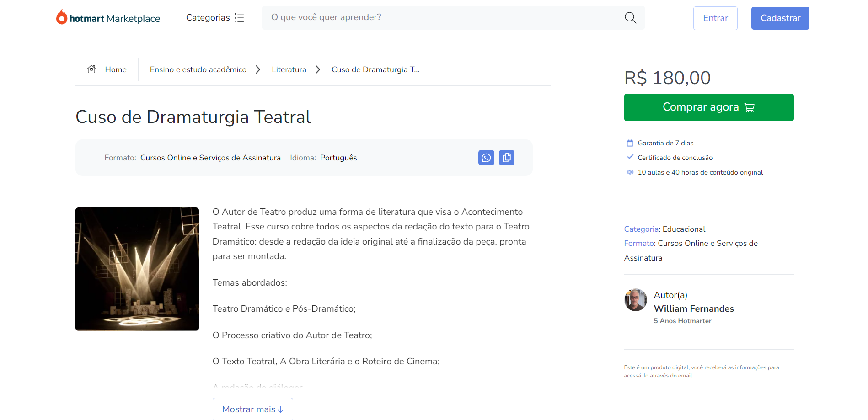
Task: Click the search magnifier icon
Action: 630,18
